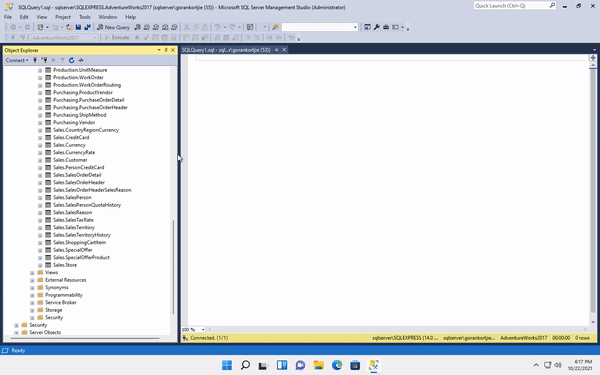The height and width of the screenshot is (375, 600).
Task: Click the Analysis Services DMX Query icon
Action: click(156, 27)
